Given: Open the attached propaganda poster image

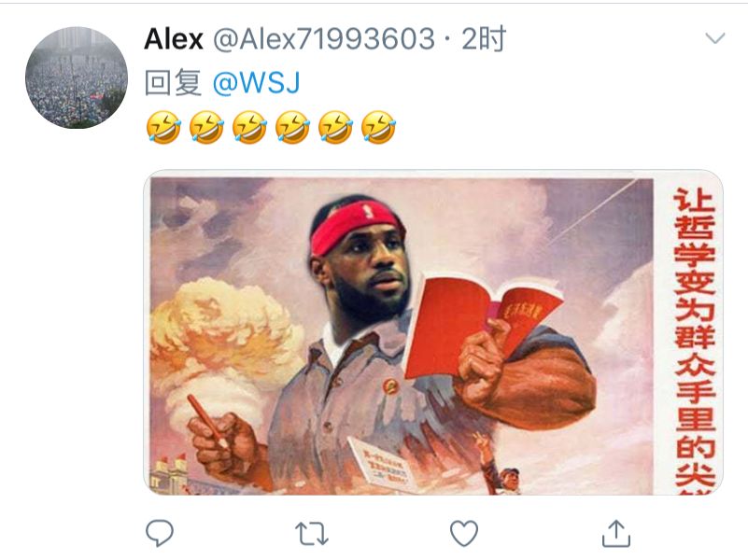Looking at the screenshot, I should pyautogui.click(x=433, y=332).
